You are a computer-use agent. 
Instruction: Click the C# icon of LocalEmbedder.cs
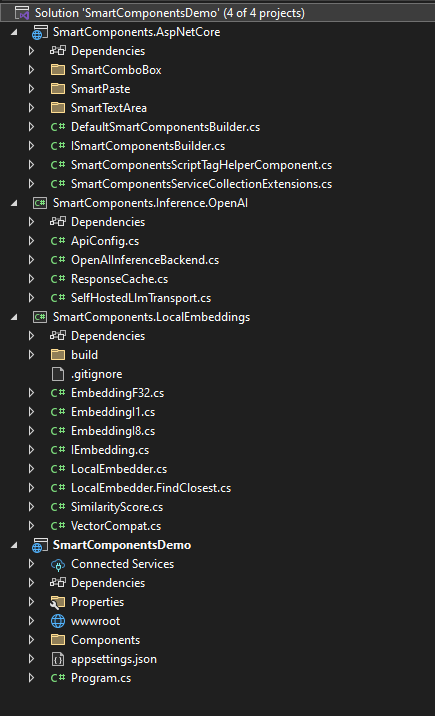tap(58, 469)
